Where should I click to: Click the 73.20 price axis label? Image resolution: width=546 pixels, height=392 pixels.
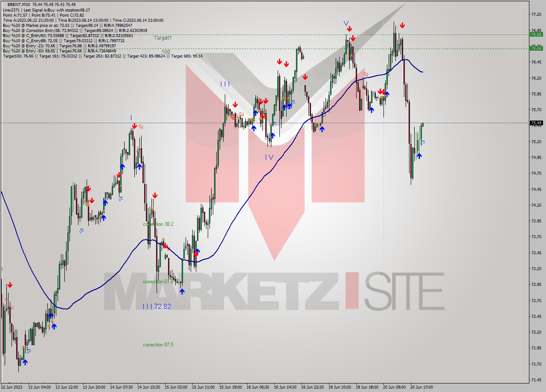(536, 269)
